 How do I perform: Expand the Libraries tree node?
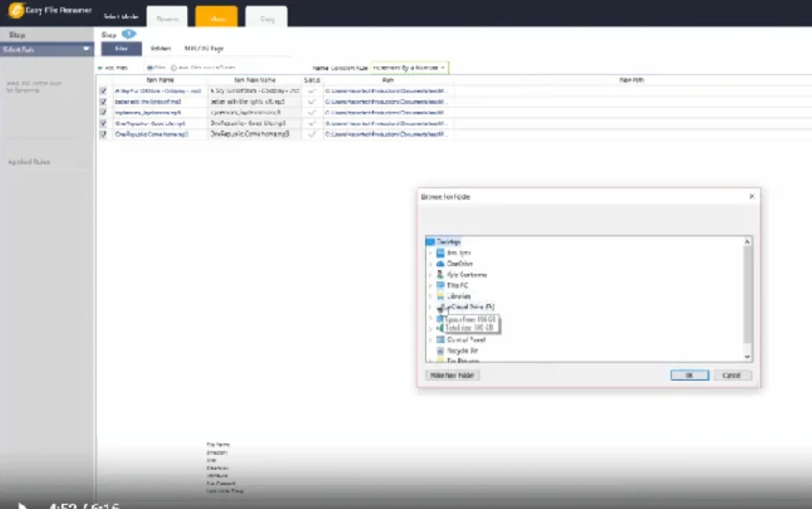(x=430, y=296)
